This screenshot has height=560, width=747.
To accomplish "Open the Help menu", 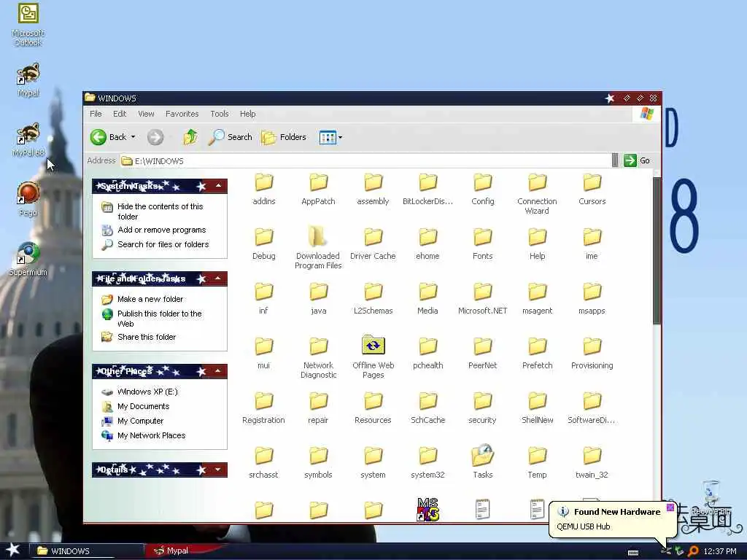I will [247, 114].
